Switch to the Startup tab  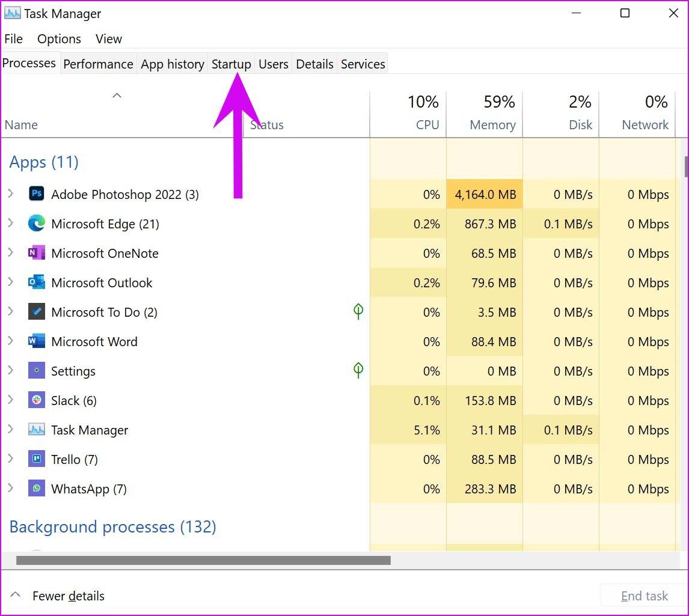231,64
